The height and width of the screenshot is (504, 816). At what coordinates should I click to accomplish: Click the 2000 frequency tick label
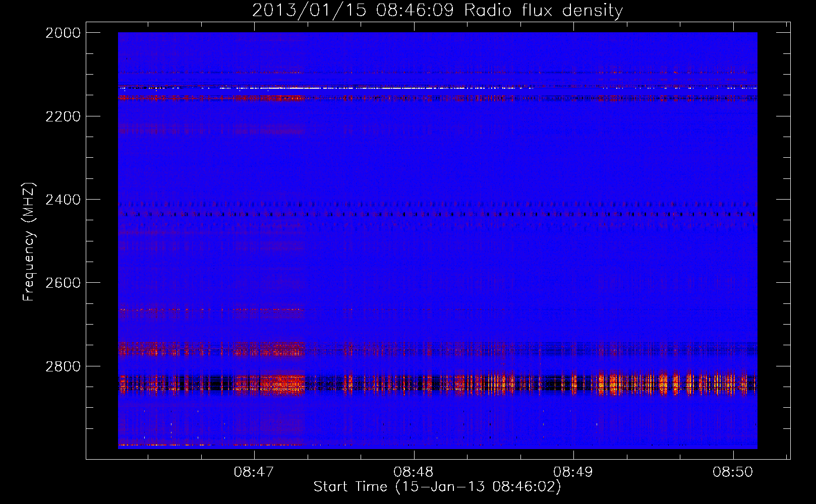[63, 33]
